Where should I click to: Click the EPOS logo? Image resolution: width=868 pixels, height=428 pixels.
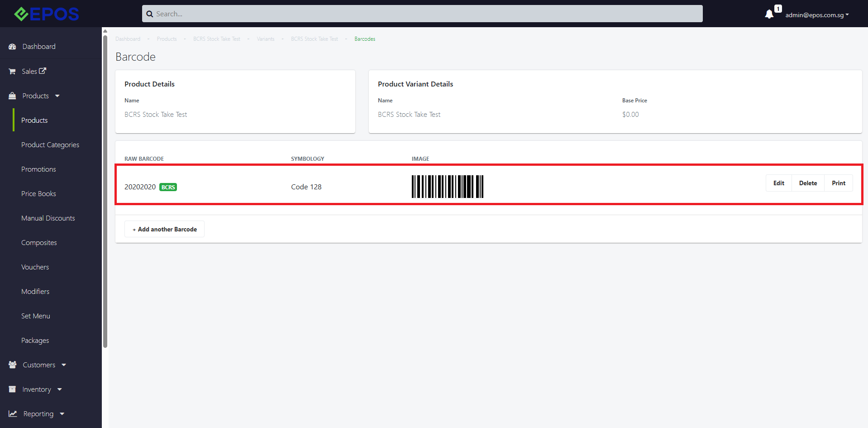pos(47,14)
